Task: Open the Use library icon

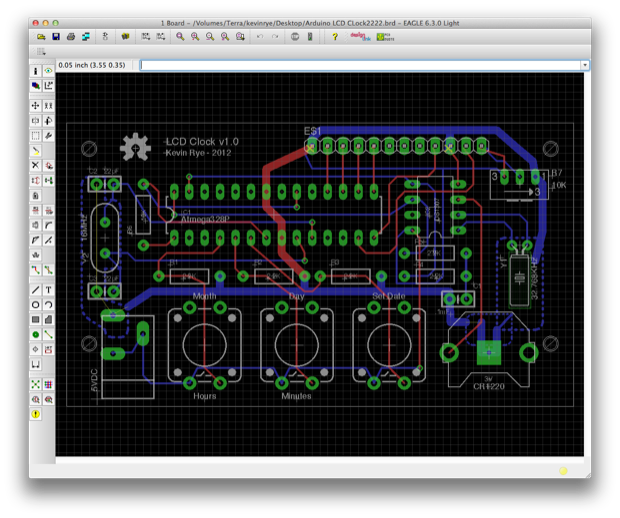Action: pyautogui.click(x=125, y=37)
